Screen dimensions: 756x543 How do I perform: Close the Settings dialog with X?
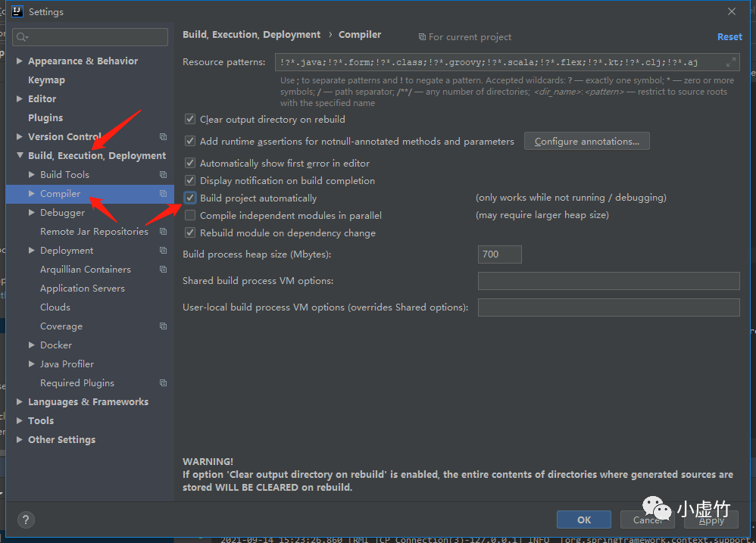tap(732, 11)
